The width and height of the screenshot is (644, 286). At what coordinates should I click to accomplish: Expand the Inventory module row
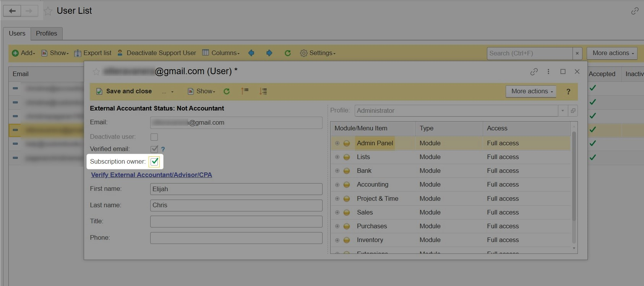337,240
